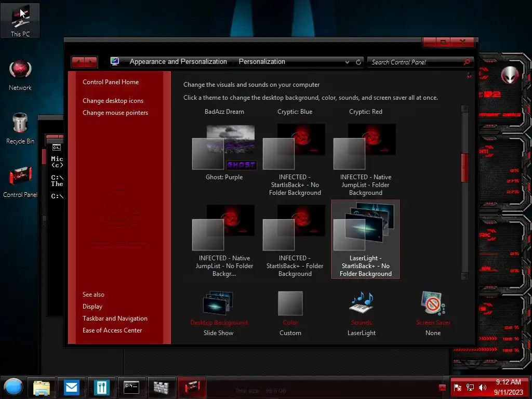Switch to Command Prompt on taskbar
This screenshot has width=532, height=399.
[x=131, y=388]
